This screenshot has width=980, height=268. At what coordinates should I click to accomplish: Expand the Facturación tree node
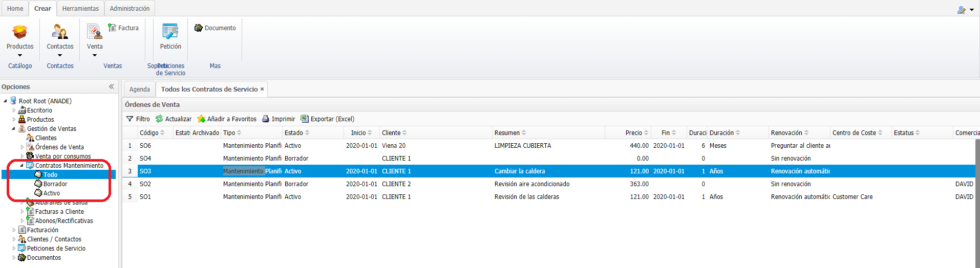click(14, 230)
